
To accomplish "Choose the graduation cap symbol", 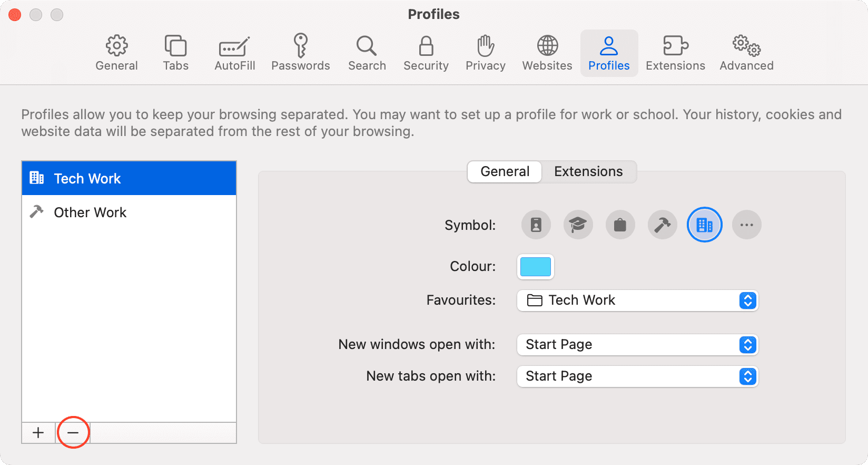I will point(578,225).
